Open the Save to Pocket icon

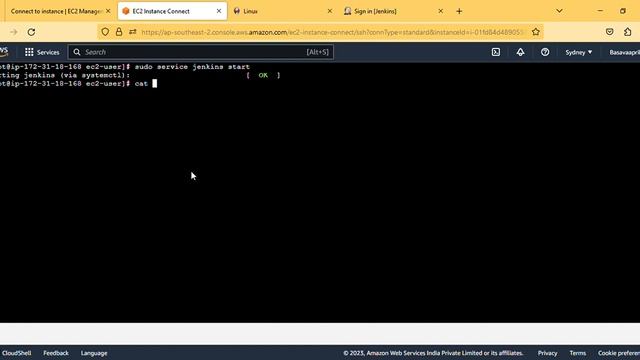click(609, 32)
